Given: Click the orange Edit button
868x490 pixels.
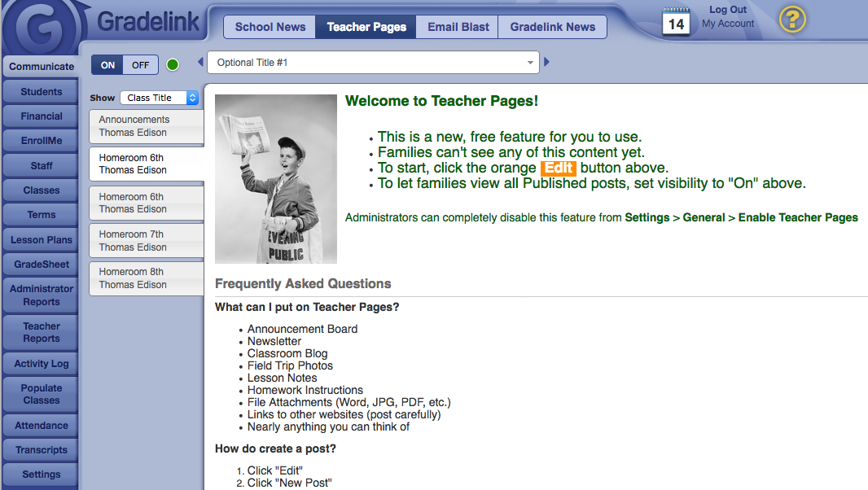Looking at the screenshot, I should click(x=559, y=168).
